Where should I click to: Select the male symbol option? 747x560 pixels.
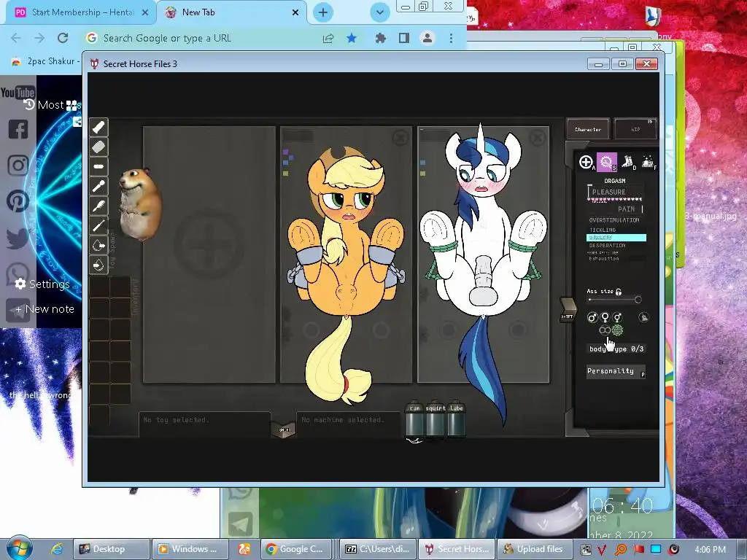tap(592, 318)
